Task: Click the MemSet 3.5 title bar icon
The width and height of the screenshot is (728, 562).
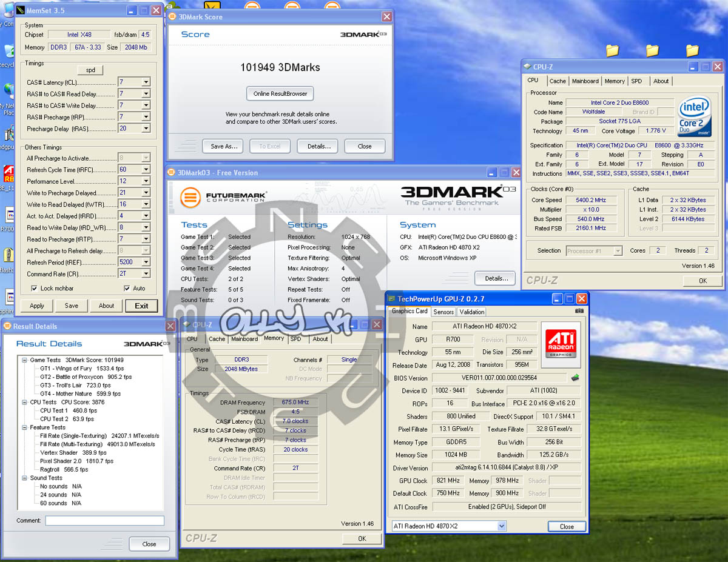Action: (21, 10)
